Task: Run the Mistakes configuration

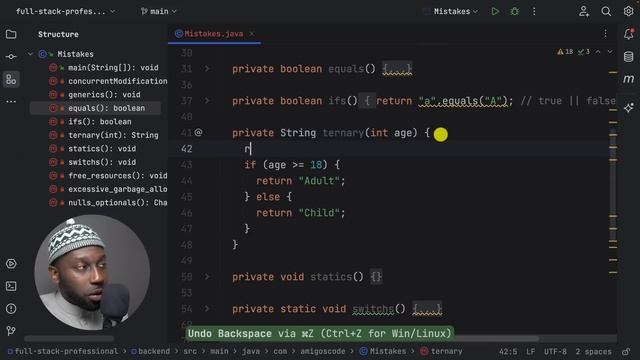Action: pyautogui.click(x=495, y=11)
